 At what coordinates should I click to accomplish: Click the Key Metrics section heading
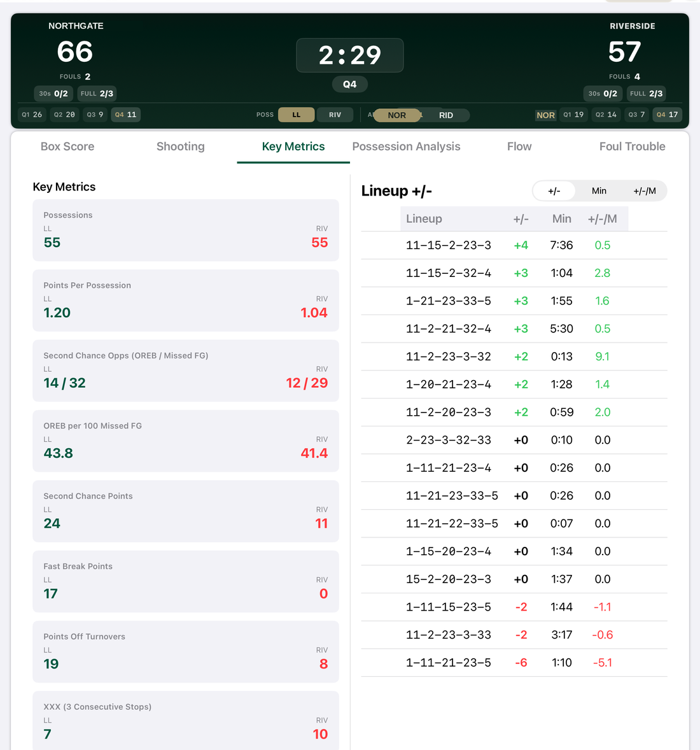64,187
